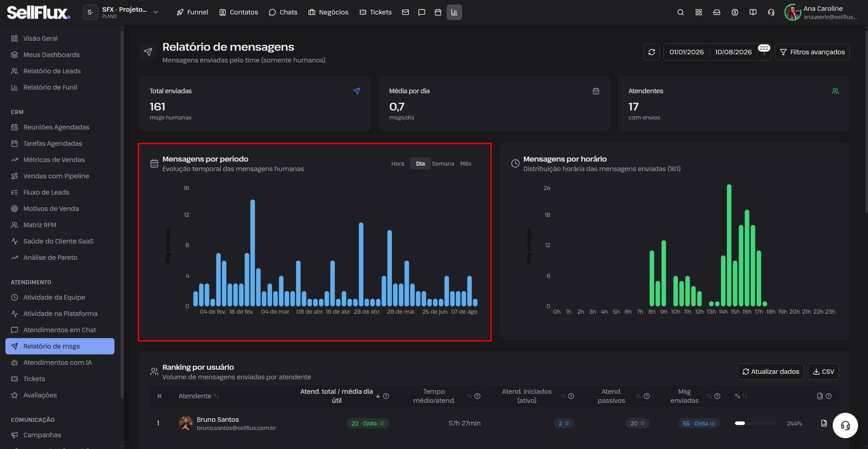Open the report document icon in Bruno Santos row
The width and height of the screenshot is (868, 449).
pos(824,423)
